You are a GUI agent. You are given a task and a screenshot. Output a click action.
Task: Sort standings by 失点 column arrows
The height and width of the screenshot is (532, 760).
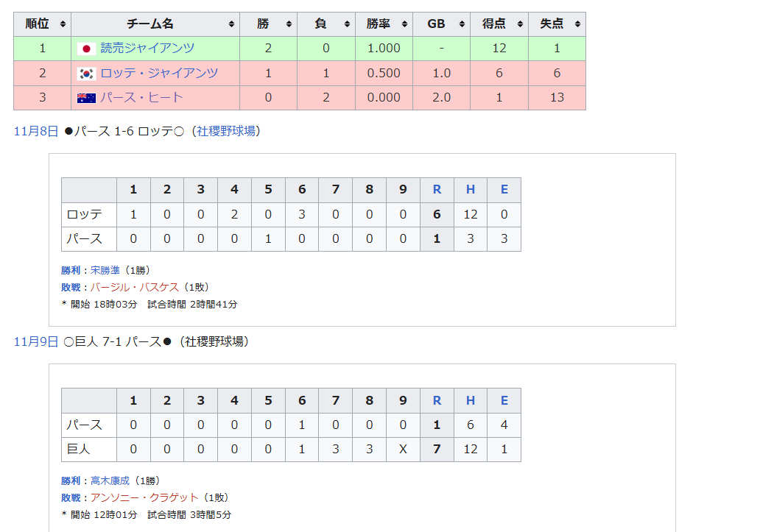coord(577,24)
